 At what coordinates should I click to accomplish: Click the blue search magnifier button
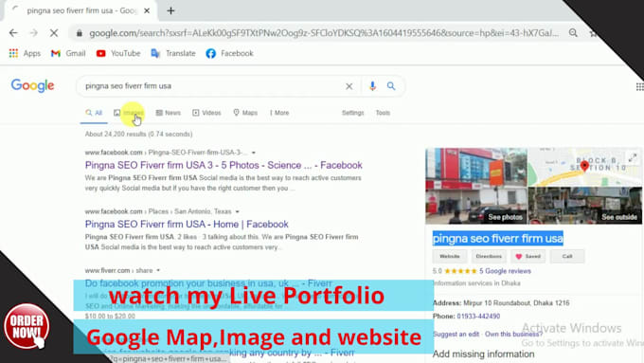[x=391, y=86]
